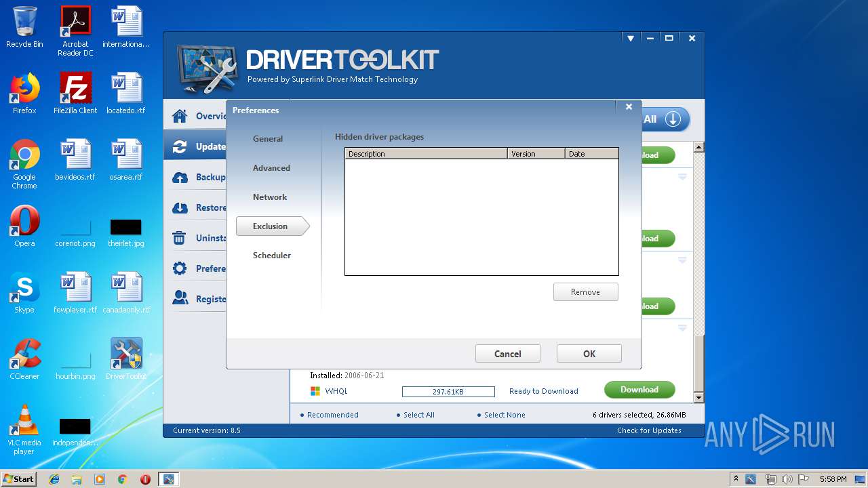Viewport: 868px width, 488px height.
Task: Select canadaonly.rtf desktop file
Action: click(x=126, y=293)
